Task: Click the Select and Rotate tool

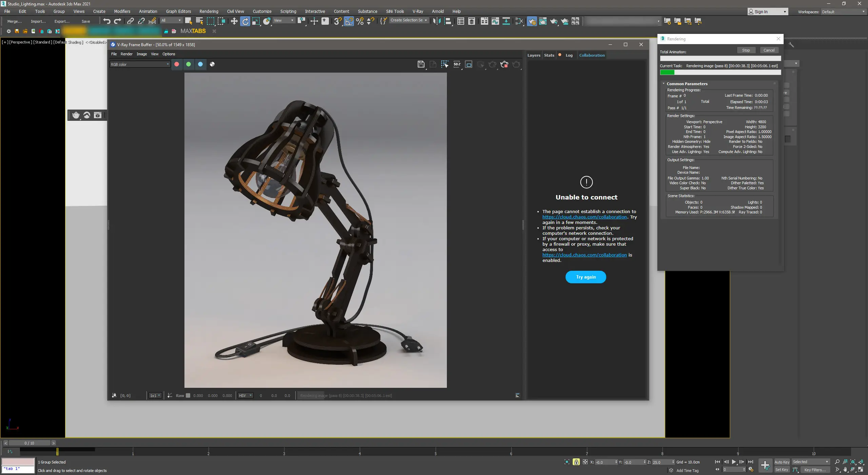Action: click(245, 21)
